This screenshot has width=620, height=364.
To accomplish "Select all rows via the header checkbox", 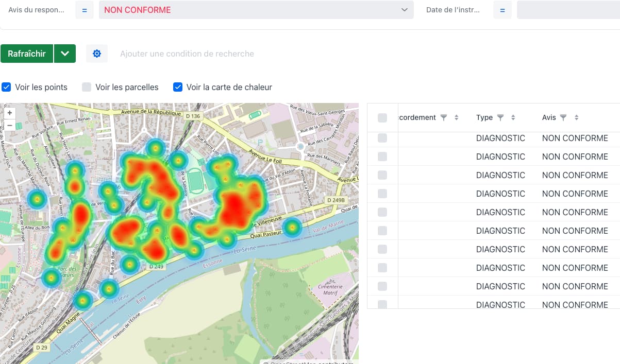I will (x=382, y=117).
